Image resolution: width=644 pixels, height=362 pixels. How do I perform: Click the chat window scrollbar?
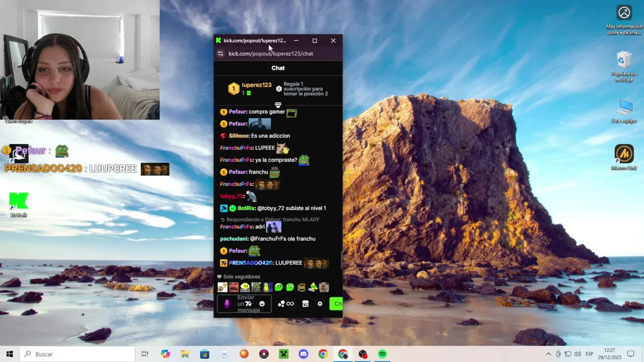click(341, 260)
